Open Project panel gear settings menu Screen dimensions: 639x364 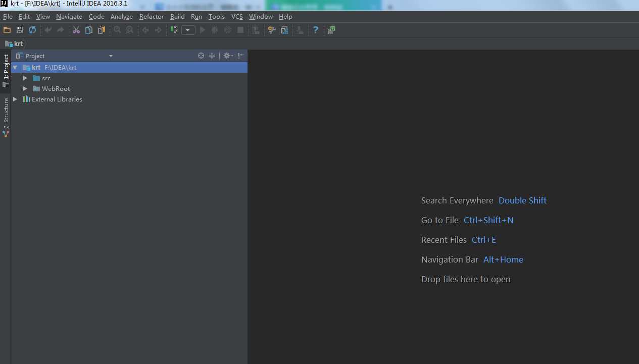[x=228, y=56]
